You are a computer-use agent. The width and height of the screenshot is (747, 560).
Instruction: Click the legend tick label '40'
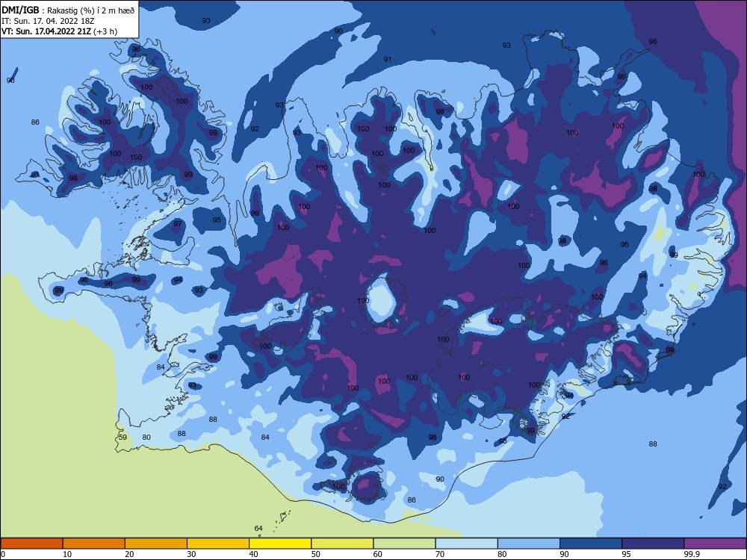point(253,554)
